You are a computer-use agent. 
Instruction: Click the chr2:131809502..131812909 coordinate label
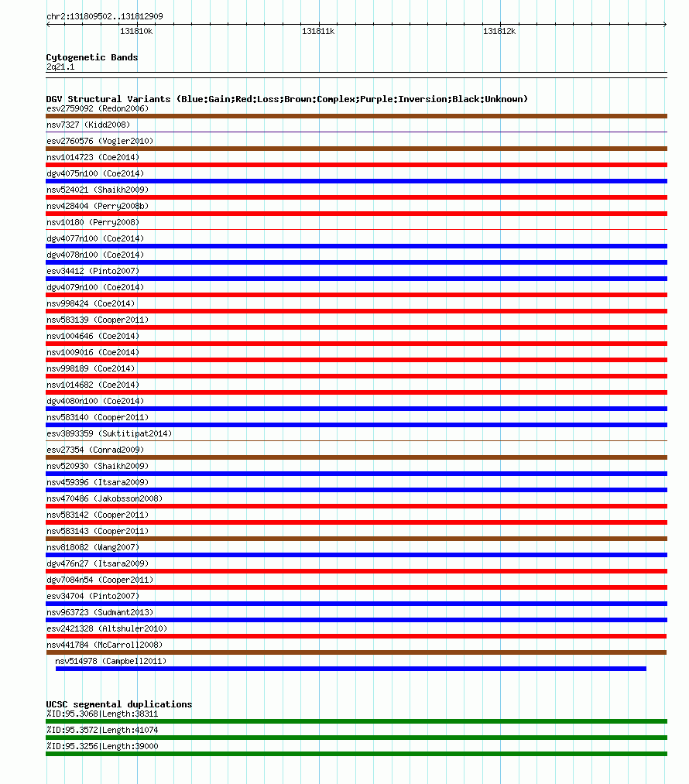(105, 16)
